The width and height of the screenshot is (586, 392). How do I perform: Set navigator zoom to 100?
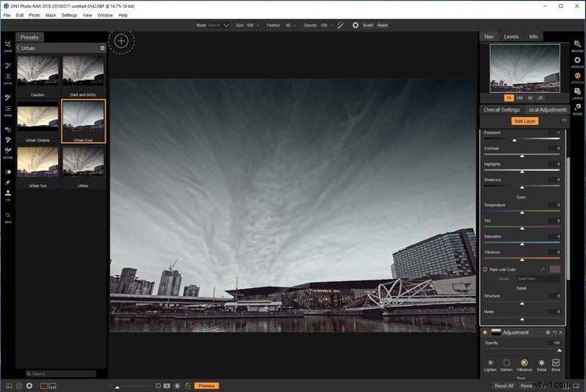tap(520, 98)
